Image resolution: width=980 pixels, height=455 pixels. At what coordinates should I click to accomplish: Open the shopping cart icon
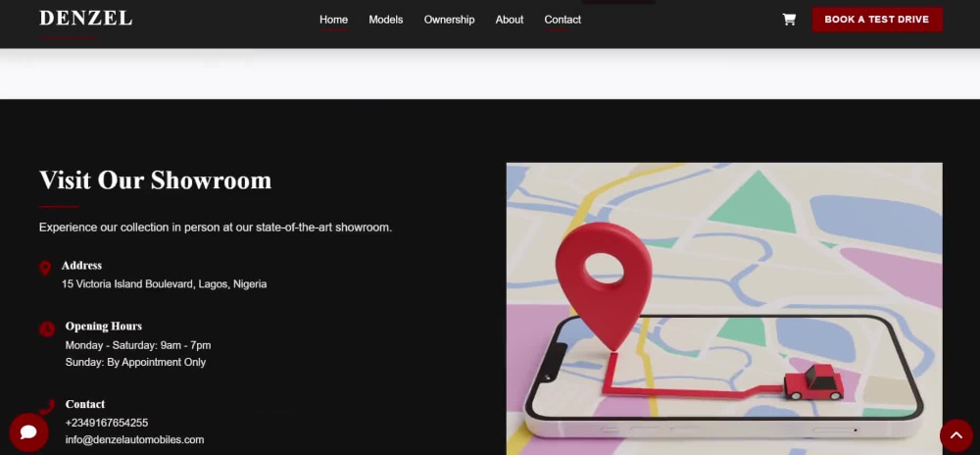[789, 20]
